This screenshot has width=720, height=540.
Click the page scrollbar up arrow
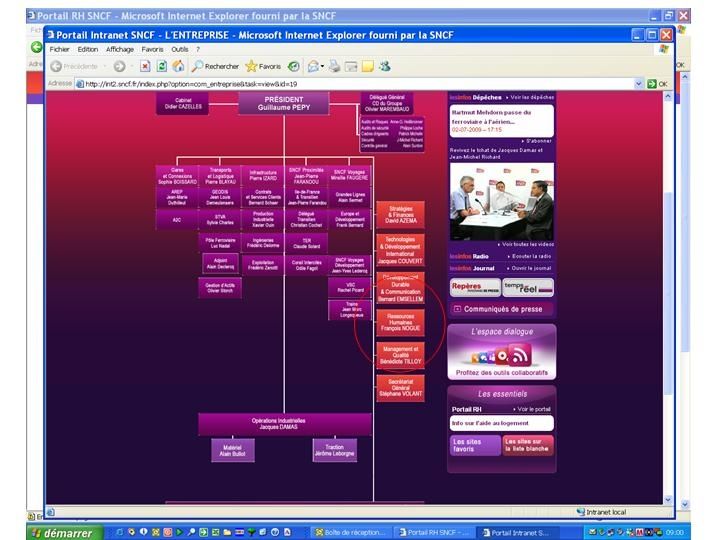668,96
